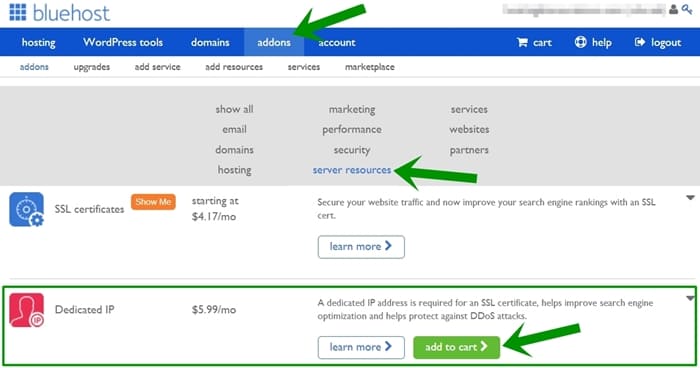Filter addons by performance
Image resolution: width=700 pixels, height=368 pixels.
352,130
